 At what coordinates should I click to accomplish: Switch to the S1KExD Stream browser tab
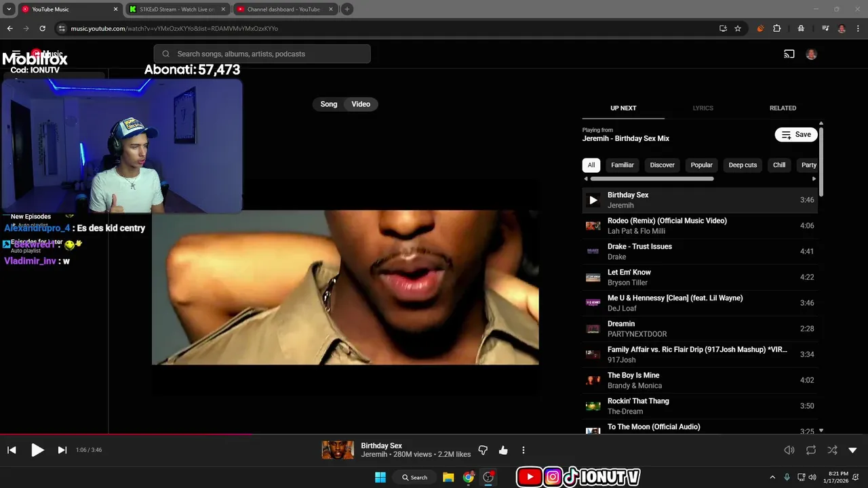(177, 9)
